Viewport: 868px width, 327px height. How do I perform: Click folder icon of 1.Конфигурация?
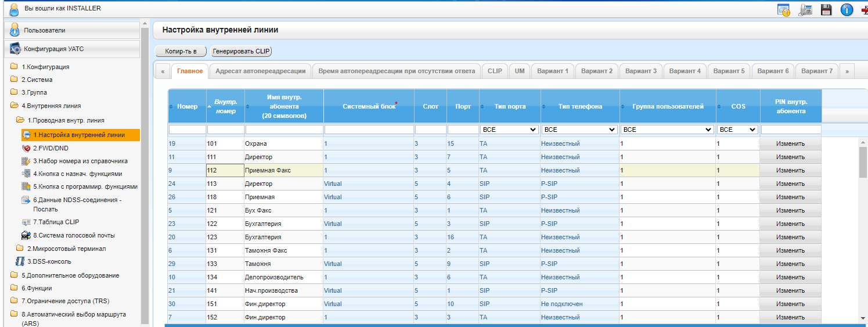pyautogui.click(x=14, y=67)
